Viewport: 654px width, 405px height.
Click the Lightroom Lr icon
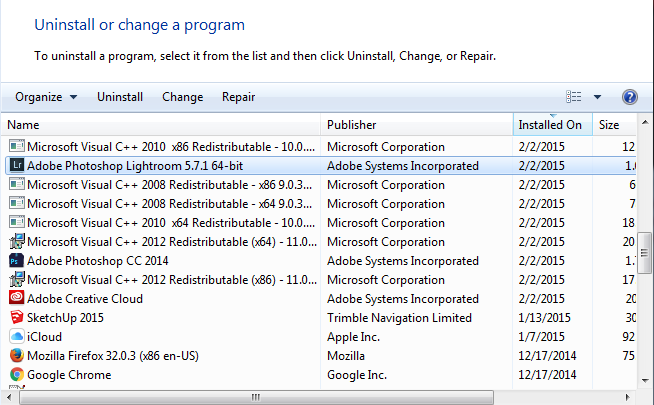17,166
